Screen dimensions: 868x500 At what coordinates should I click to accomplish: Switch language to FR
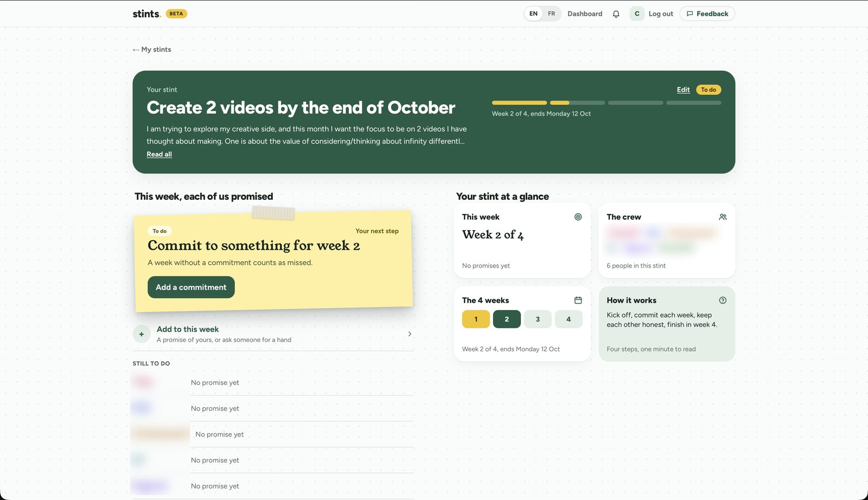(551, 14)
